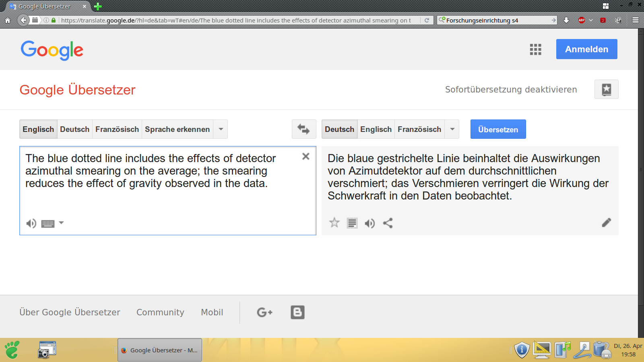This screenshot has height=362, width=644.
Task: Click the Übersetzen button
Action: [x=498, y=129]
